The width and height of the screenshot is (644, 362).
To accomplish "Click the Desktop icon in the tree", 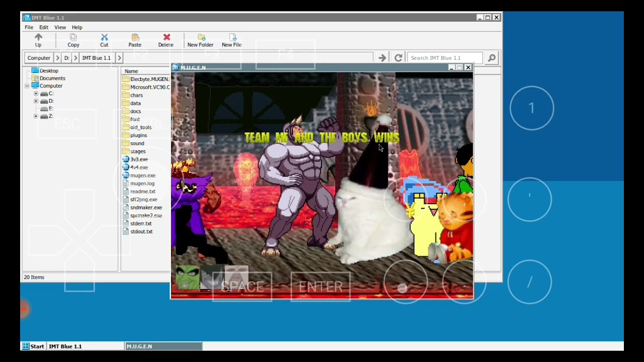I will click(35, 71).
